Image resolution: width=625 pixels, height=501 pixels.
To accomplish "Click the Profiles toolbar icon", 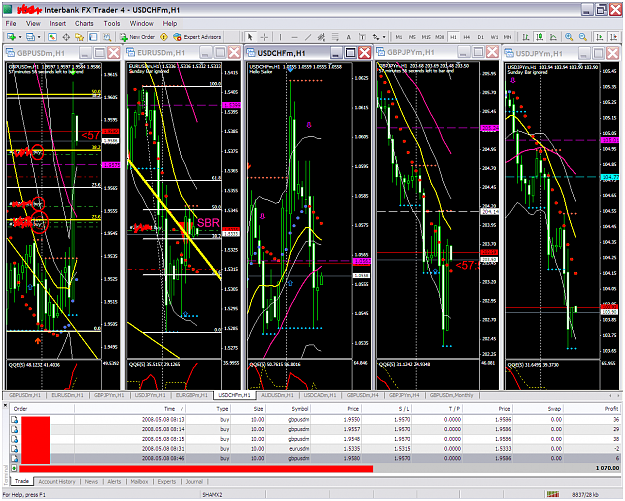I will [x=30, y=37].
